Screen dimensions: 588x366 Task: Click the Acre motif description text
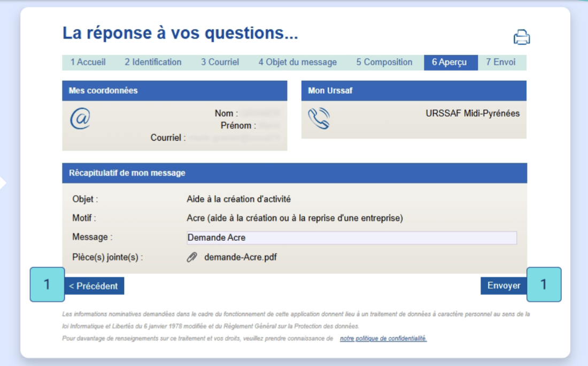point(295,218)
